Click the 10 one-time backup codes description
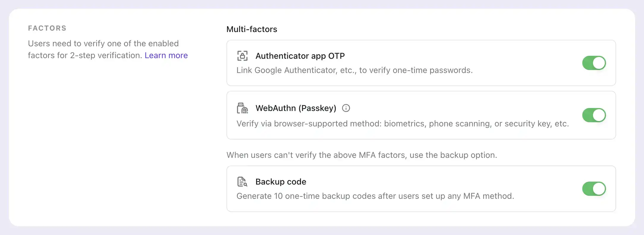 coord(375,196)
